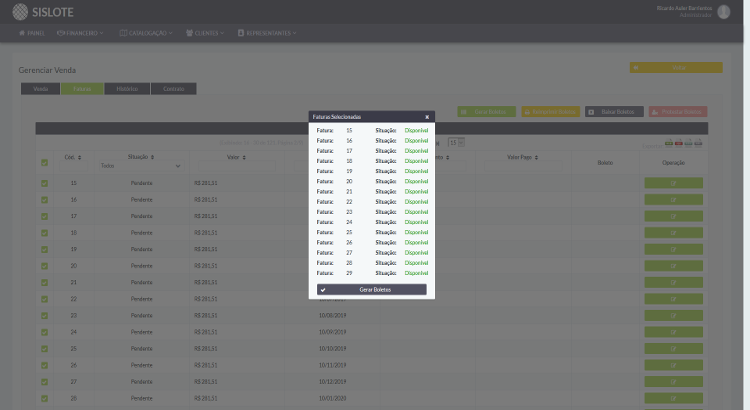Viewport: 750px width, 410px height.
Task: Click the edit operation button for row 20
Action: pos(673,266)
